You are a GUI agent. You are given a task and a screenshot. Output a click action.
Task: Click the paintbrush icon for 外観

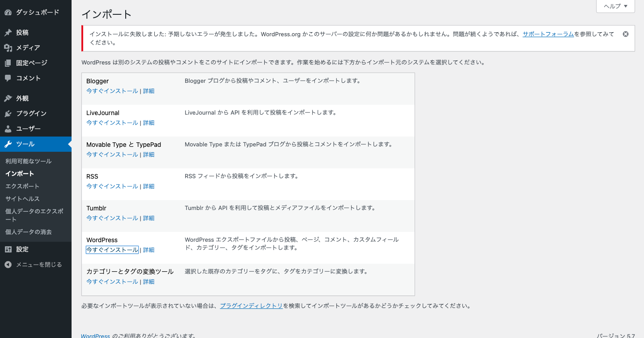[x=8, y=98]
